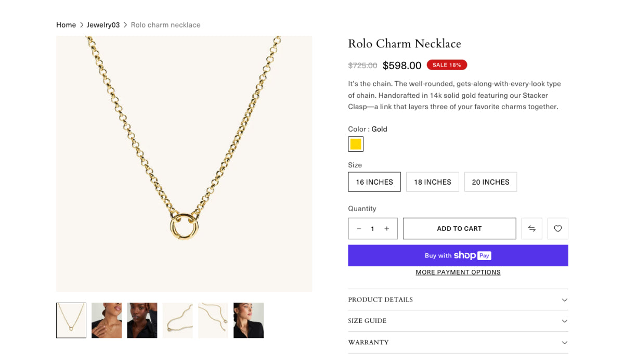
Task: Open More Payment Options link
Action: tap(458, 272)
